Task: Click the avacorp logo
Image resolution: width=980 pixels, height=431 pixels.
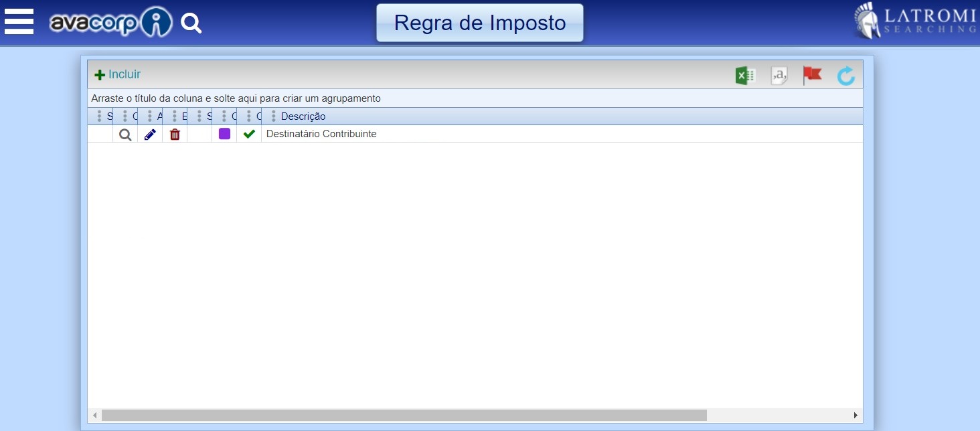Action: pos(110,23)
